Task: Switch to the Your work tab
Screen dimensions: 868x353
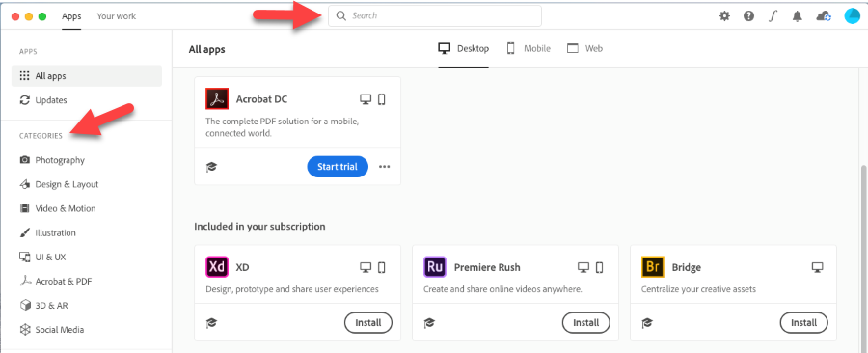Action: point(117,16)
